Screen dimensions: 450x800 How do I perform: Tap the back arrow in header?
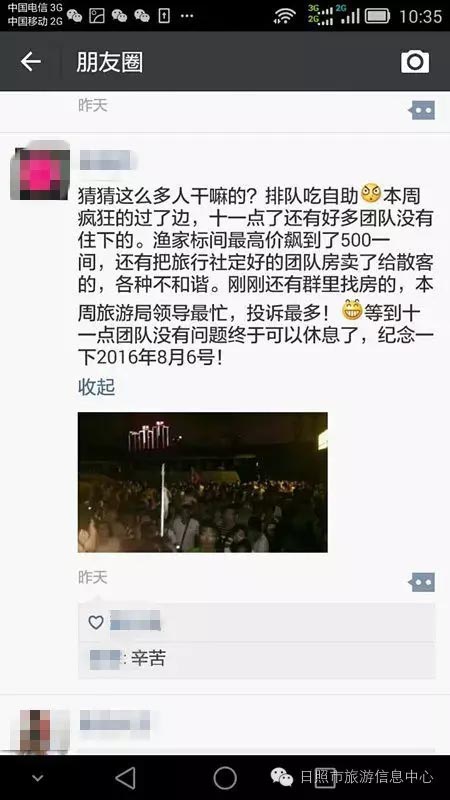tap(31, 62)
